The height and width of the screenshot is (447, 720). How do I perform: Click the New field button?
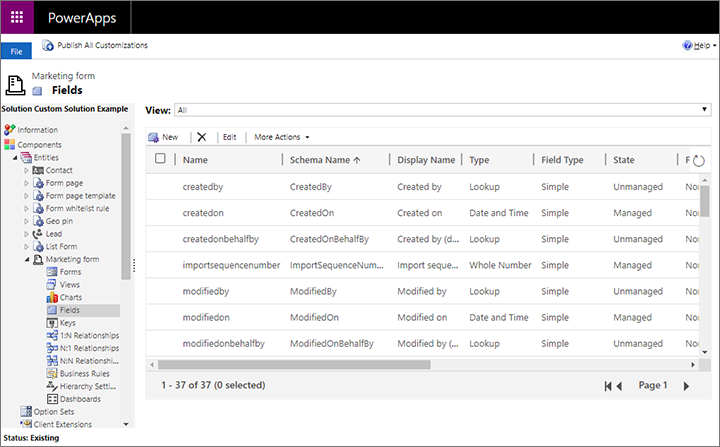click(163, 137)
